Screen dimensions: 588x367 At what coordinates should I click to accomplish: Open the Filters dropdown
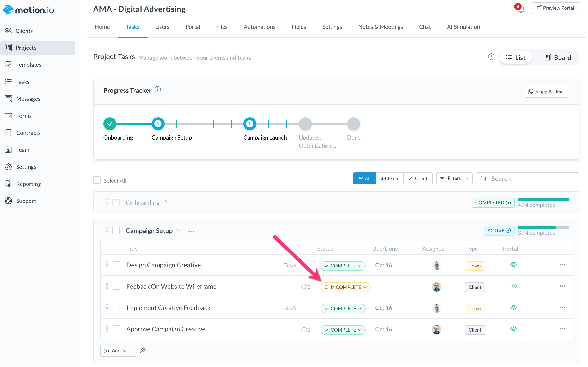[x=454, y=178]
